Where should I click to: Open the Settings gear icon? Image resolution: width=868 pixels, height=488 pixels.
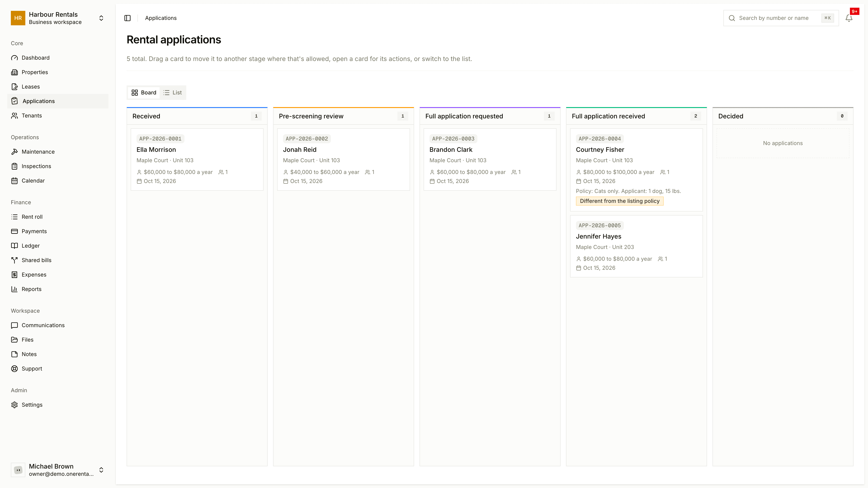click(14, 405)
